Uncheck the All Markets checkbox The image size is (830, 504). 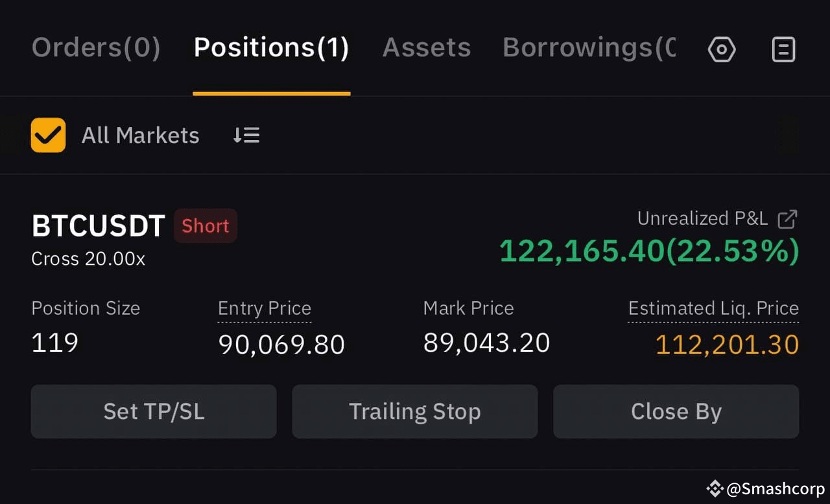click(48, 135)
